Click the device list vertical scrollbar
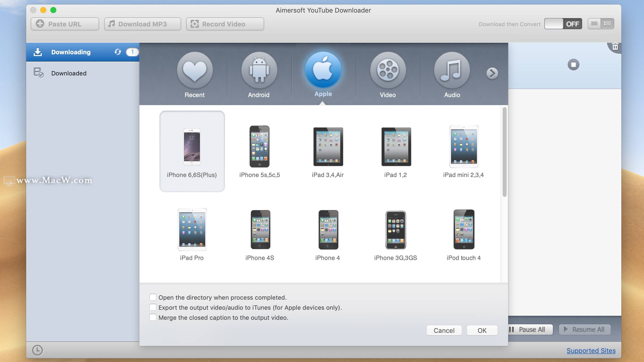 [x=504, y=152]
